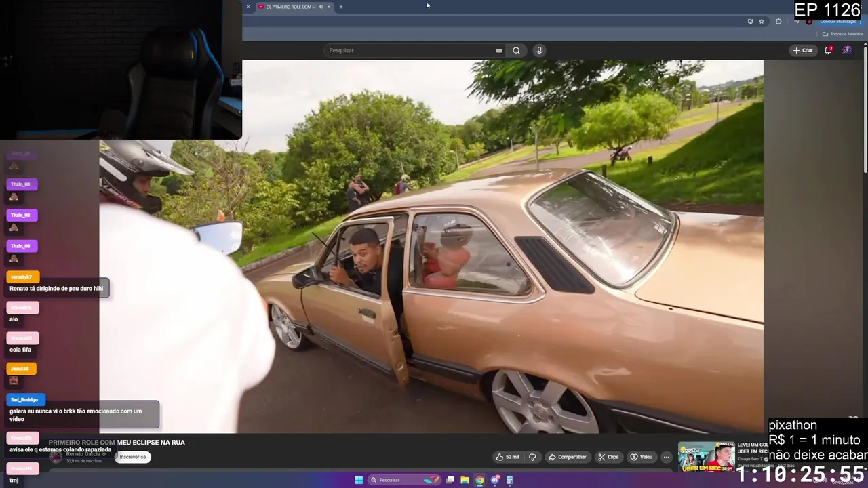Click the YouTube search magnifier button
Screen dimensions: 868x488
point(516,50)
